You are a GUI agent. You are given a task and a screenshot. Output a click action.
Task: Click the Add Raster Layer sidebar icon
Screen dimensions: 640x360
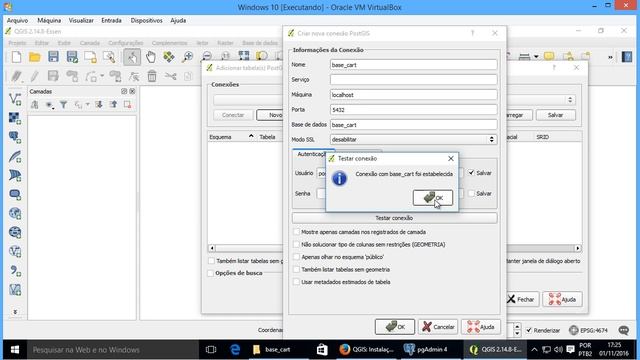15,118
